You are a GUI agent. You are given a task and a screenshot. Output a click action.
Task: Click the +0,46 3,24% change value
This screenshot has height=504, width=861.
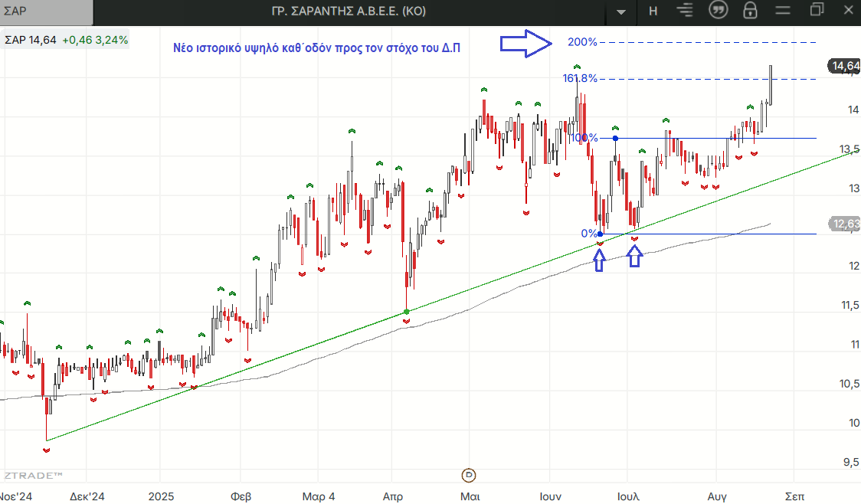pos(95,40)
